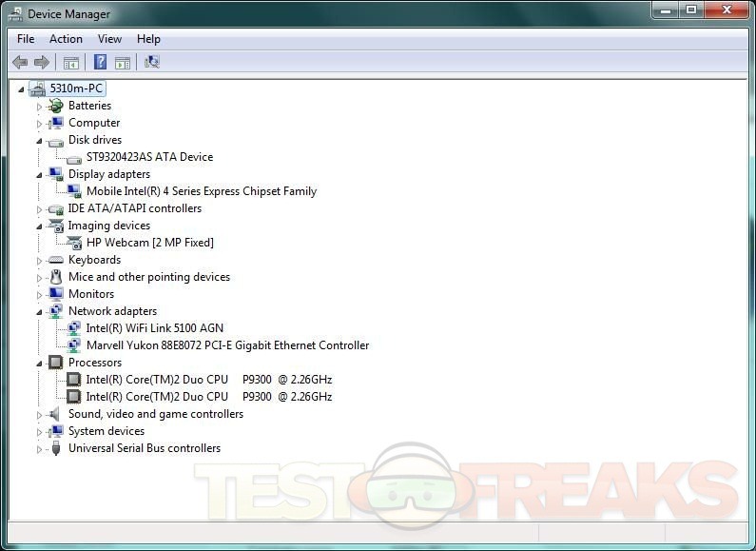The width and height of the screenshot is (756, 551).
Task: Select the Keyboards label
Action: [94, 260]
